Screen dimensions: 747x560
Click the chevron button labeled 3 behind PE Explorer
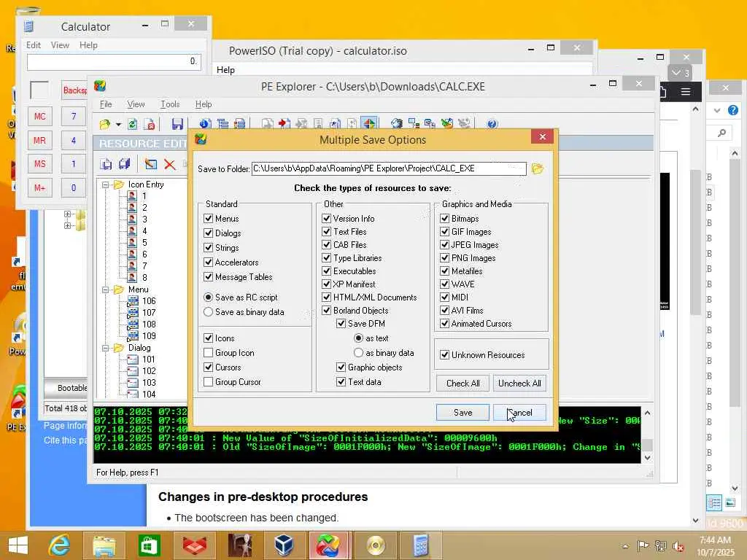click(x=681, y=73)
